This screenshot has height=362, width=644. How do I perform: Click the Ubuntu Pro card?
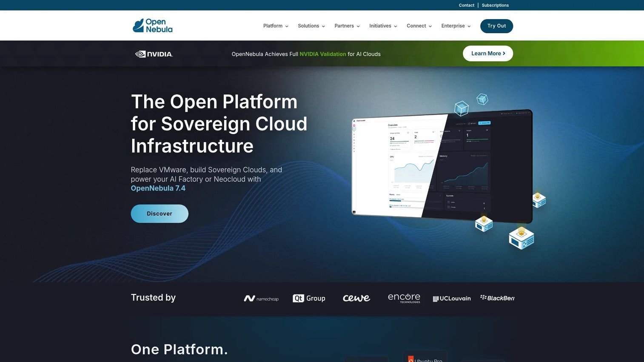[425, 356]
